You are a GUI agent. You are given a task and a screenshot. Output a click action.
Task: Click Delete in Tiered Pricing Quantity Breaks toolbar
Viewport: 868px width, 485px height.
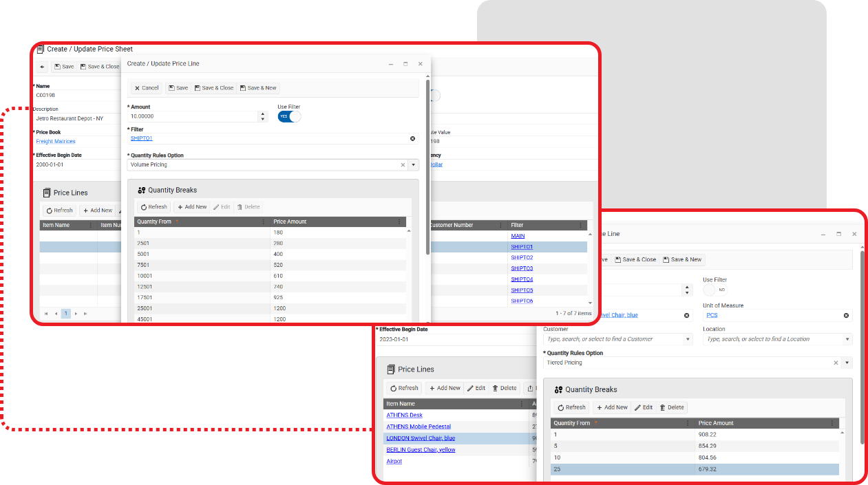point(672,407)
